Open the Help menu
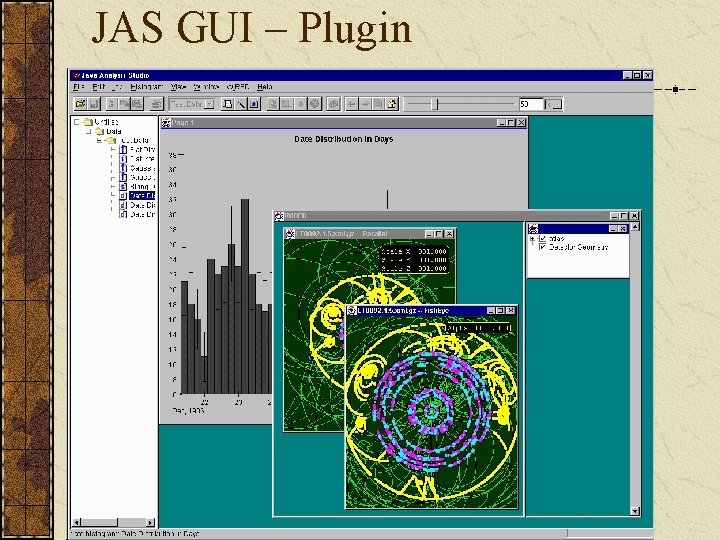 pyautogui.click(x=264, y=87)
